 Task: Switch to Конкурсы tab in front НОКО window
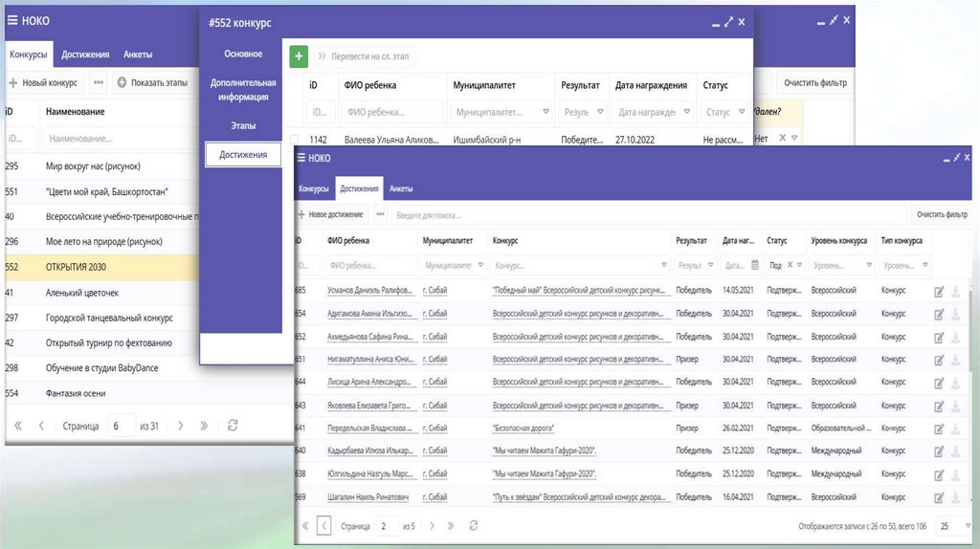(x=314, y=188)
